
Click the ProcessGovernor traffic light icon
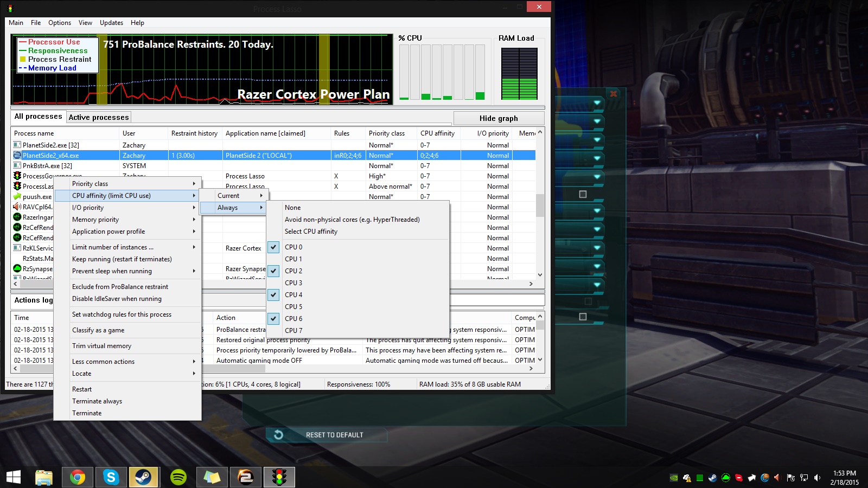17,176
